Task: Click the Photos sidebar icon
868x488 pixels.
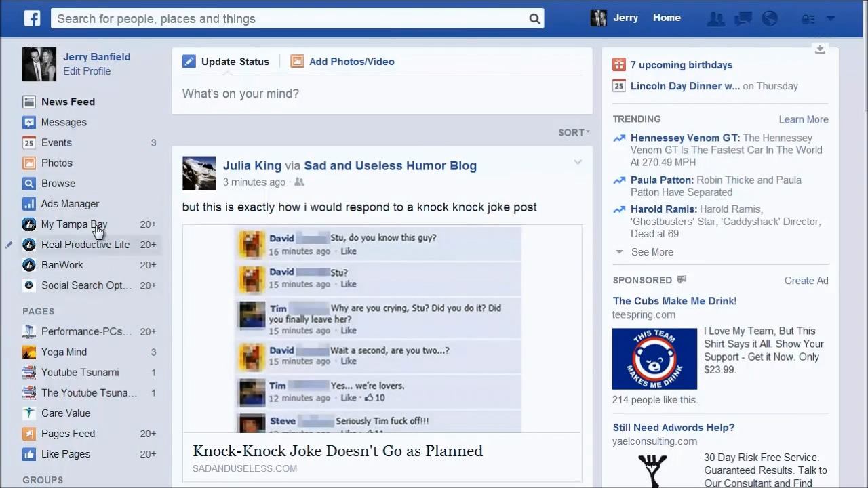Action: pyautogui.click(x=28, y=163)
